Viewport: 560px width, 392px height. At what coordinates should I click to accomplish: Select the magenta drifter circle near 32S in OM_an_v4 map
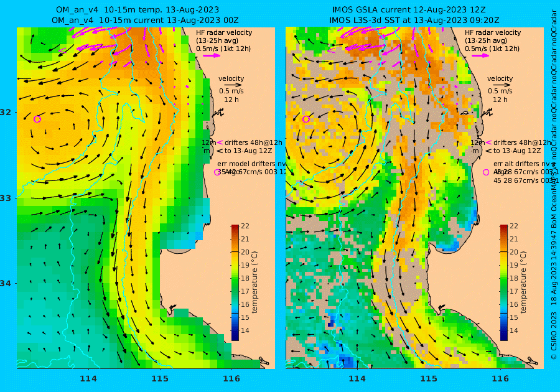point(37,119)
